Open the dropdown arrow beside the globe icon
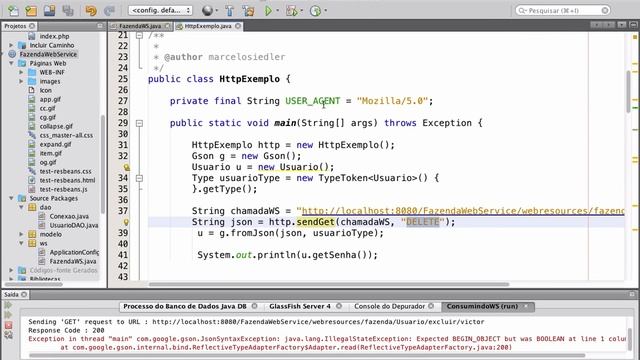The height and width of the screenshot is (360, 640). click(x=216, y=11)
